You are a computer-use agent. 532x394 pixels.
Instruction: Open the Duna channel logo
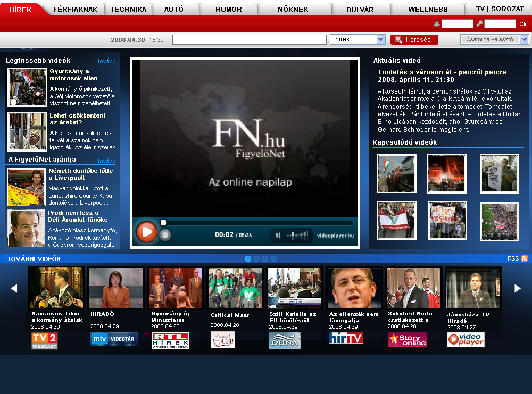pyautogui.click(x=284, y=340)
